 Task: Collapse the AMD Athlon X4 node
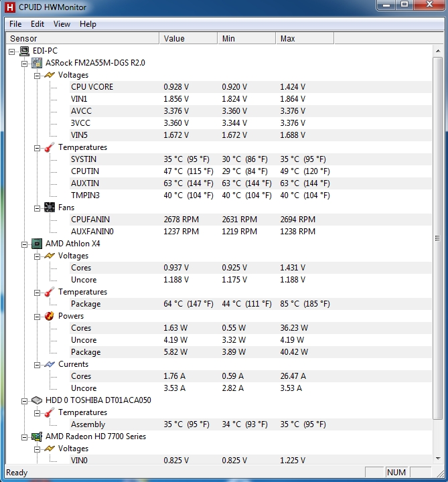click(x=25, y=244)
